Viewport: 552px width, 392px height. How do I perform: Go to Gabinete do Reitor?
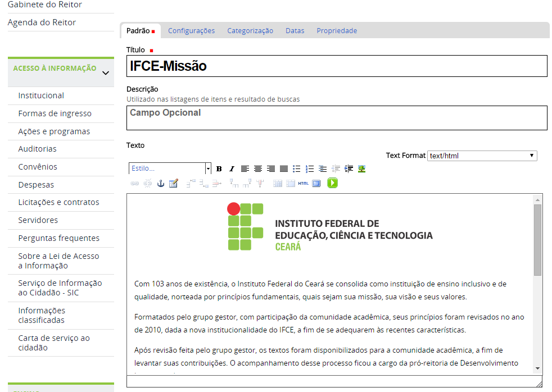(45, 4)
